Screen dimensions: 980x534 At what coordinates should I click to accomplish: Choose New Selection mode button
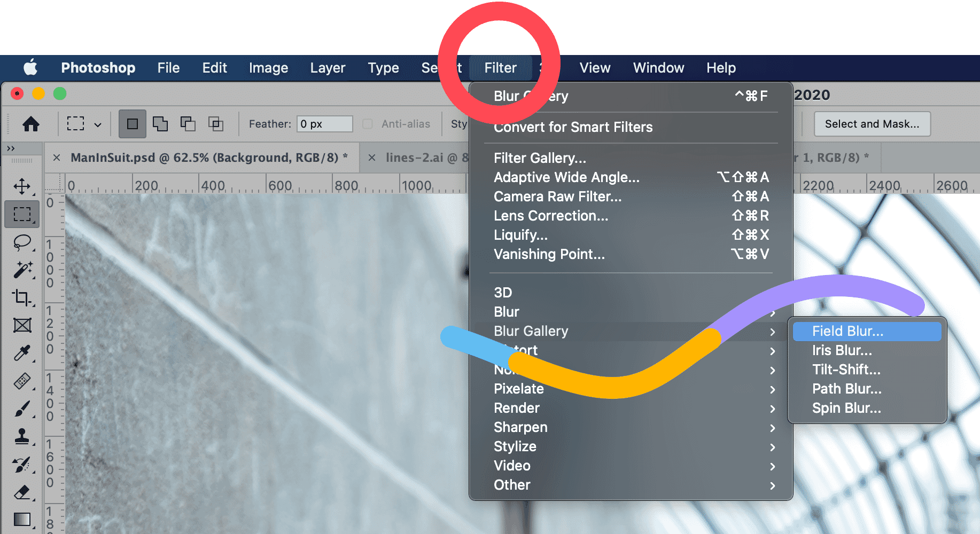pyautogui.click(x=132, y=124)
